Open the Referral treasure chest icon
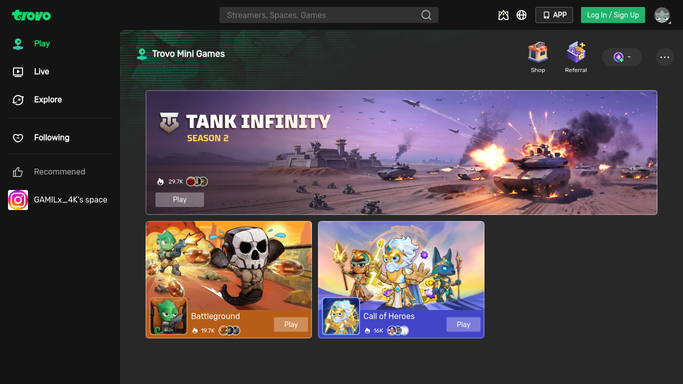The height and width of the screenshot is (384, 683). (576, 57)
